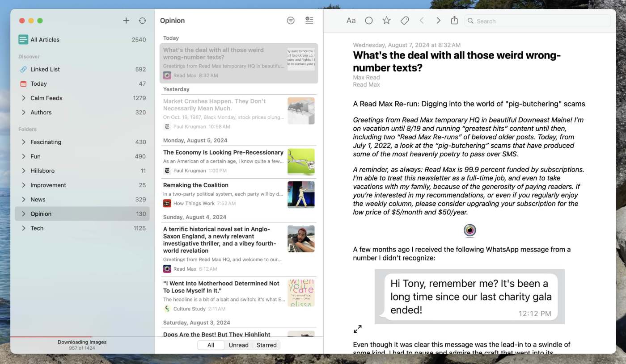Expand the Authors group
Viewport: 626px width, 364px height.
23,112
